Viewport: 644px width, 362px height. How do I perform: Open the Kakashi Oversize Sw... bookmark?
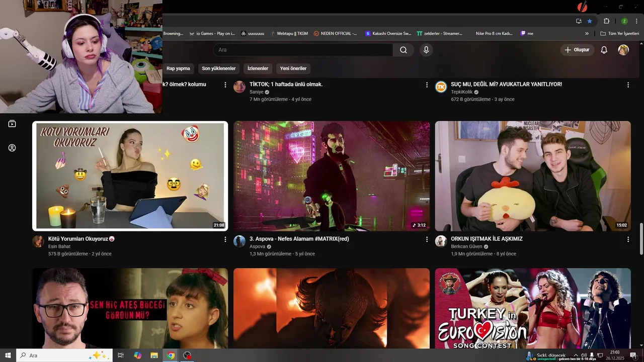pyautogui.click(x=388, y=34)
